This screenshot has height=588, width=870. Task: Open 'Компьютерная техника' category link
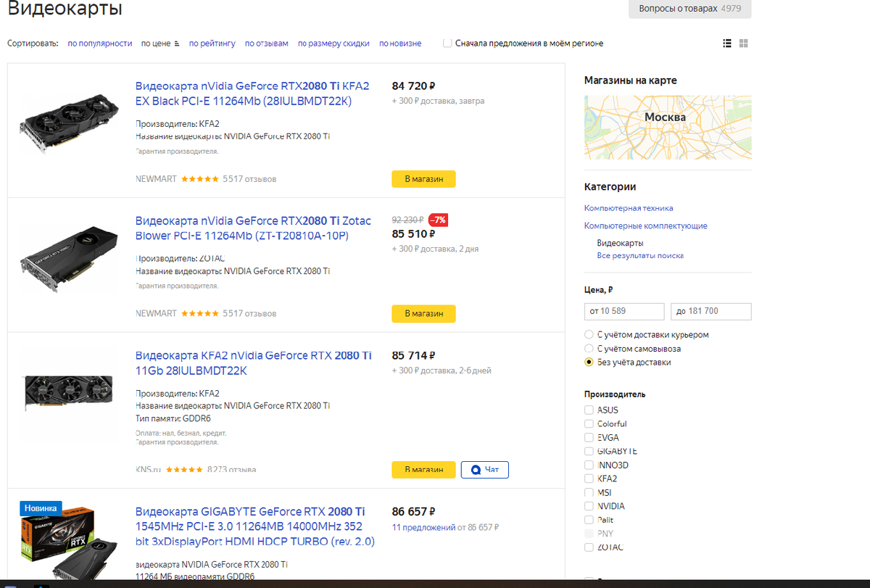[x=629, y=208]
